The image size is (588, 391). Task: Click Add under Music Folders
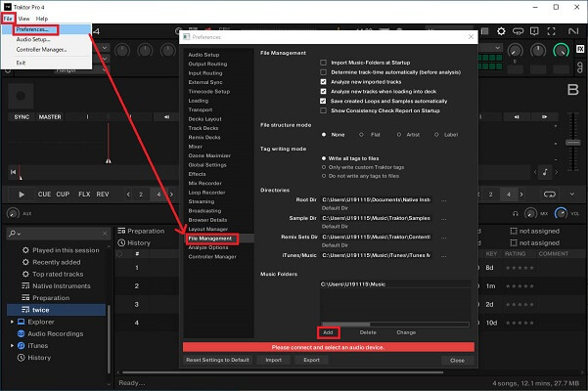pyautogui.click(x=328, y=332)
